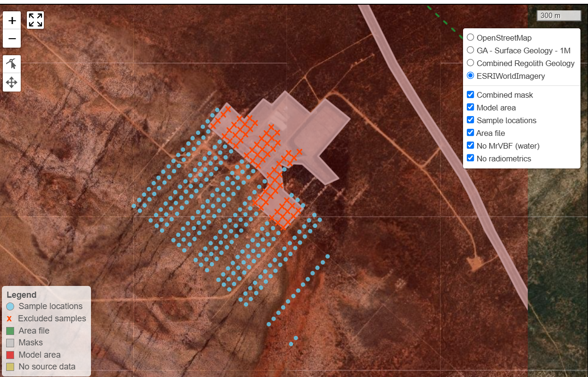Screen dimensions: 588x377
Task: Click the yellow No source data swatch
Action: coord(10,367)
